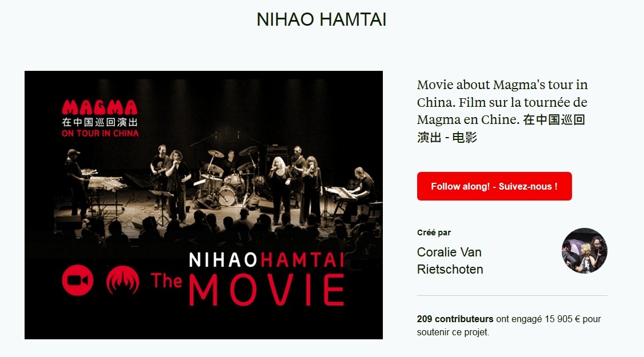
Task: Open Coralie Van Rietschoten's round avatar
Action: [x=585, y=251]
